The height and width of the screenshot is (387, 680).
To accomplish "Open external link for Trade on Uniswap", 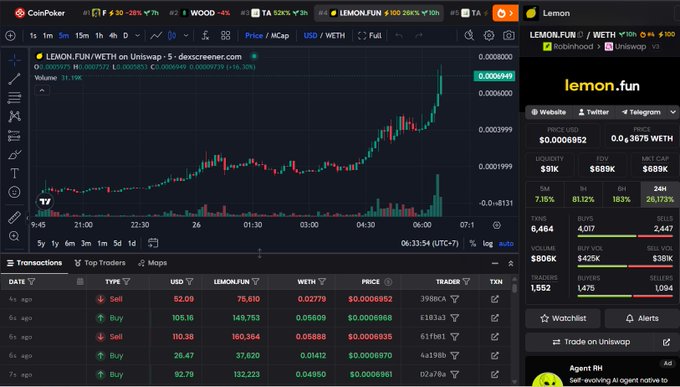I will click(x=667, y=342).
